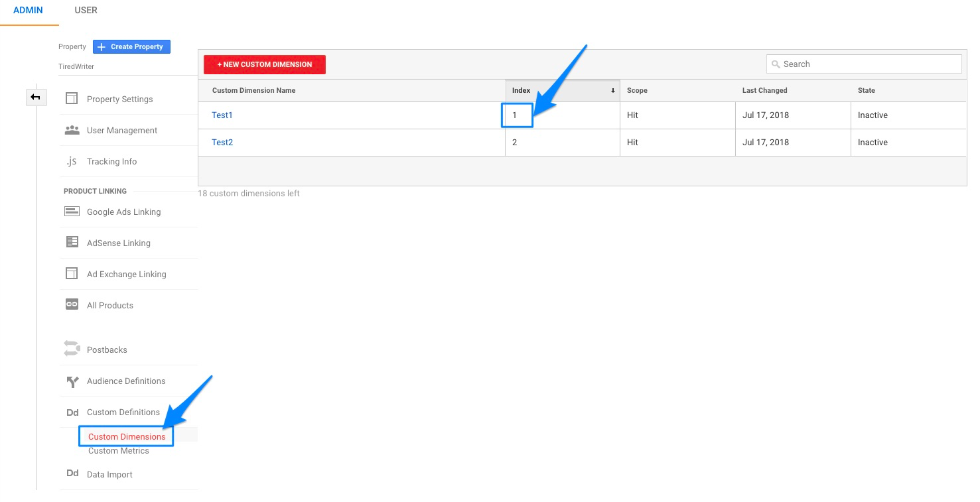
Task: Click the All Products link icon
Action: click(x=72, y=304)
